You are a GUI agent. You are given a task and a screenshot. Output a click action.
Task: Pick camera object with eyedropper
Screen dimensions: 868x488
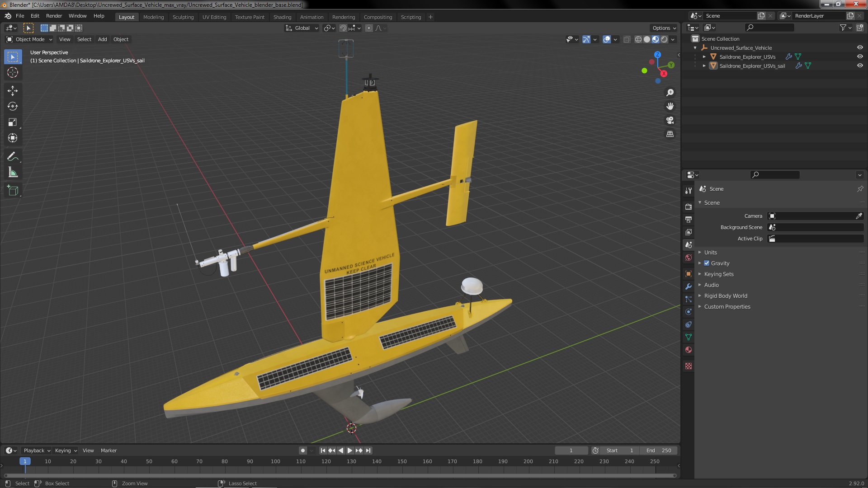pos(859,216)
